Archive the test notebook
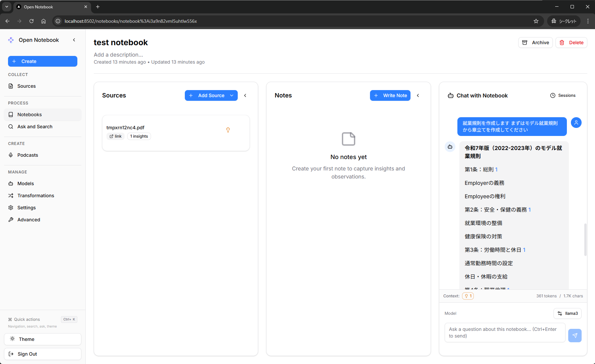This screenshot has width=595, height=364. coord(535,43)
